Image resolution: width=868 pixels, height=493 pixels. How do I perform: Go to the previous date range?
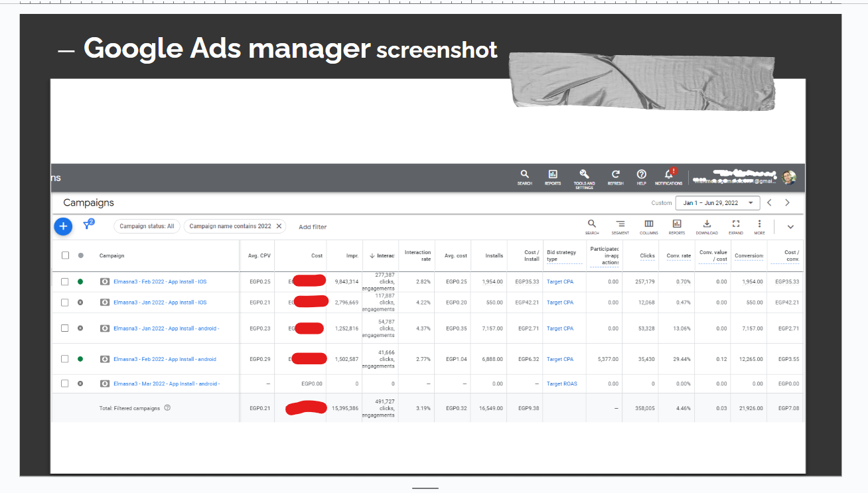(769, 203)
